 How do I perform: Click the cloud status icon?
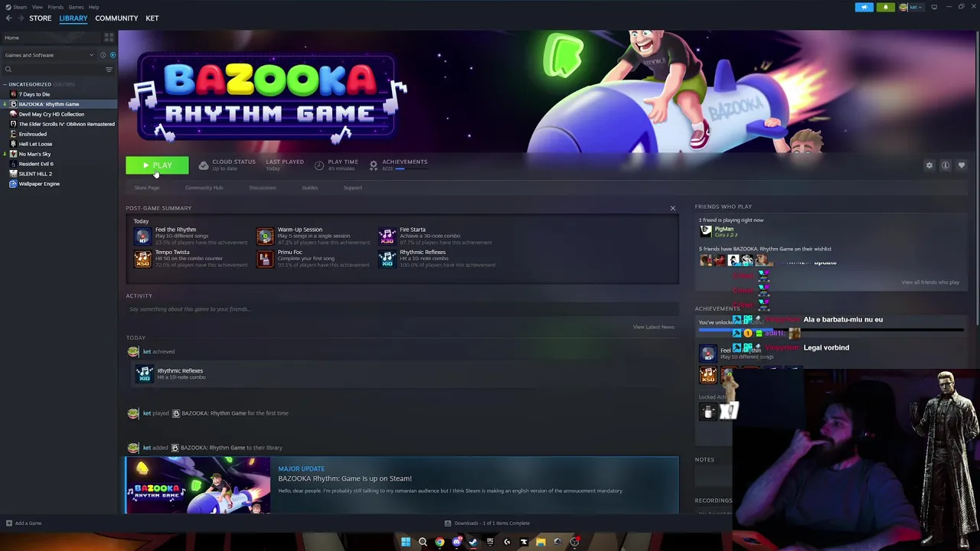coord(203,165)
